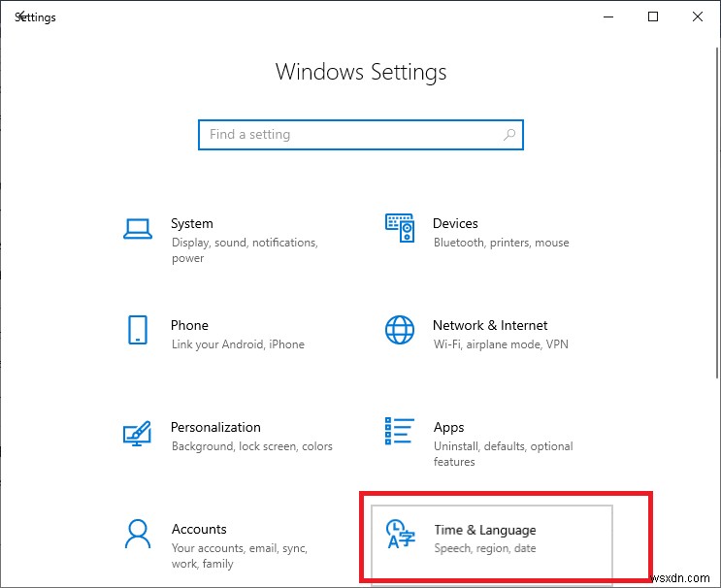Image resolution: width=721 pixels, height=588 pixels.
Task: Close the Settings window
Action: pos(698,17)
